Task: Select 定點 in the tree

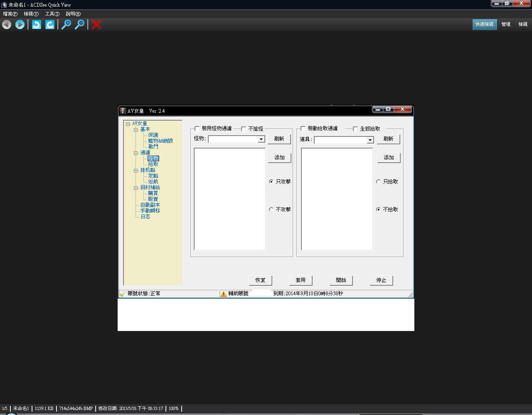Action: 153,176
